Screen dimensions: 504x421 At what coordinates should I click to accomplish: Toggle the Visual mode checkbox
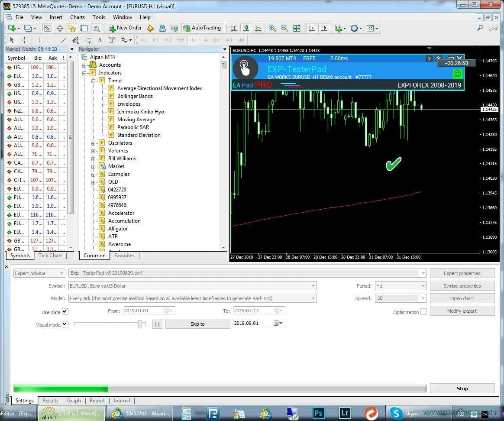(x=65, y=324)
